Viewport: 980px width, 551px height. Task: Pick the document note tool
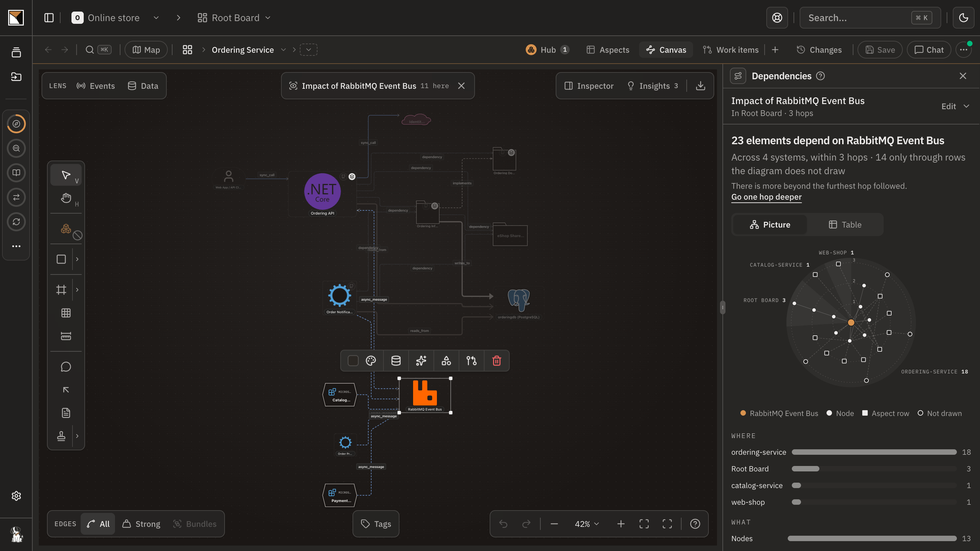coord(66,413)
